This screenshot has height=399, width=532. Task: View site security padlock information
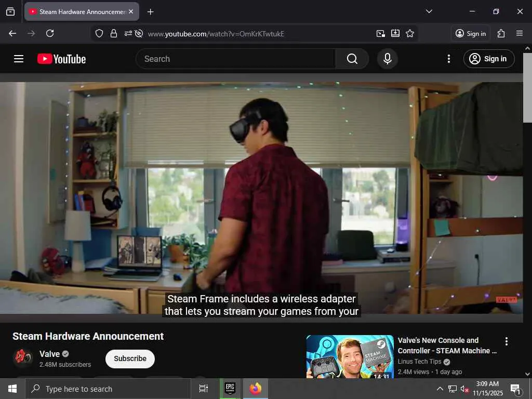[x=114, y=34]
